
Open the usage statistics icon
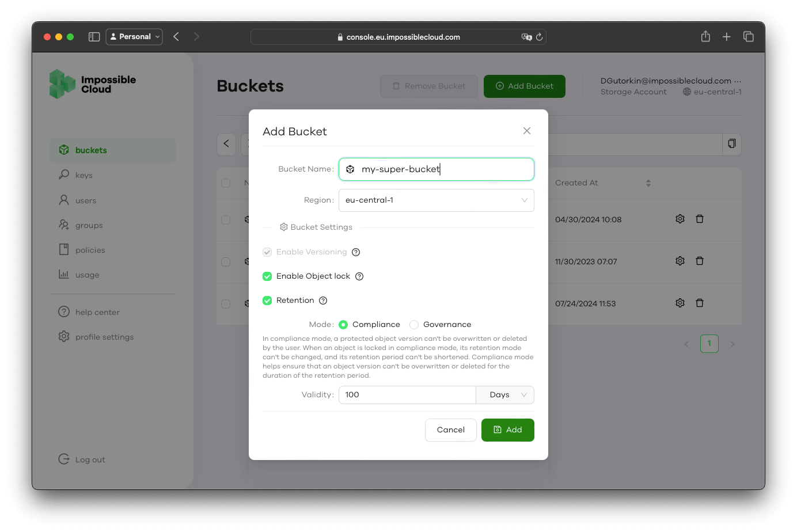coord(64,275)
